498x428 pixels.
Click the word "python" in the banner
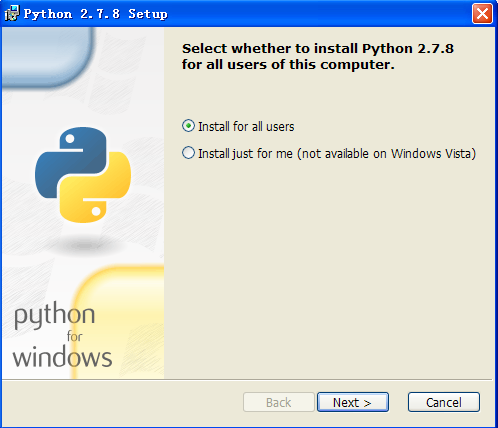point(54,315)
